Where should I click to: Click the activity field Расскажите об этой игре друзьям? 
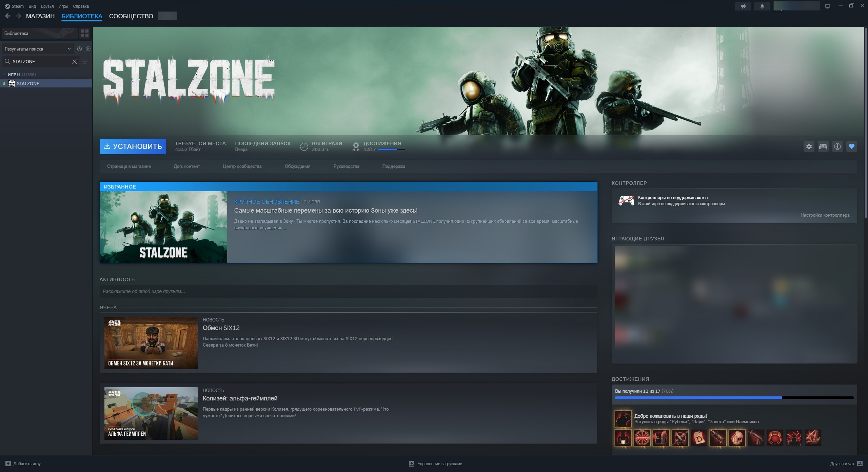pos(348,291)
